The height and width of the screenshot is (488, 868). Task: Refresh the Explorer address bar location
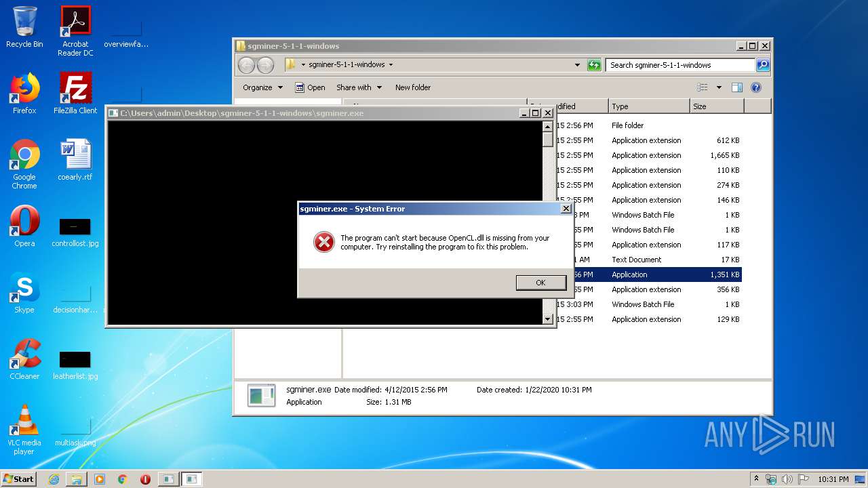[x=594, y=65]
